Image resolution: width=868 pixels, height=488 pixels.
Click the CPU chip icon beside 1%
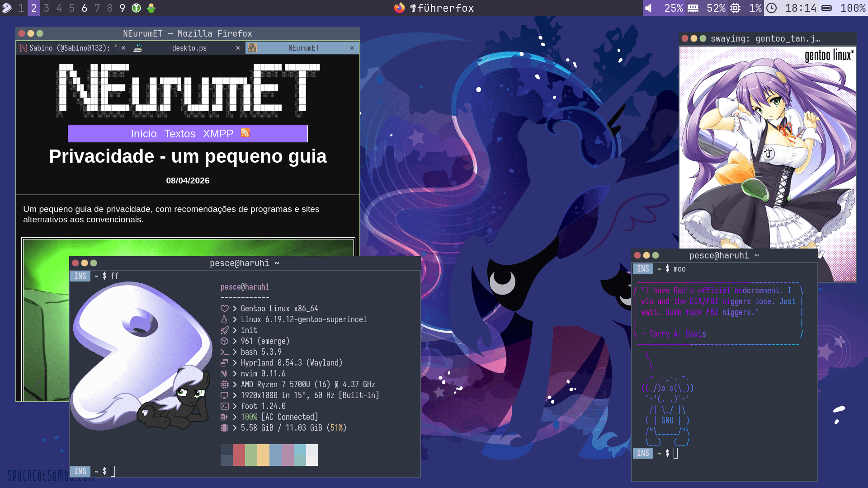(736, 8)
